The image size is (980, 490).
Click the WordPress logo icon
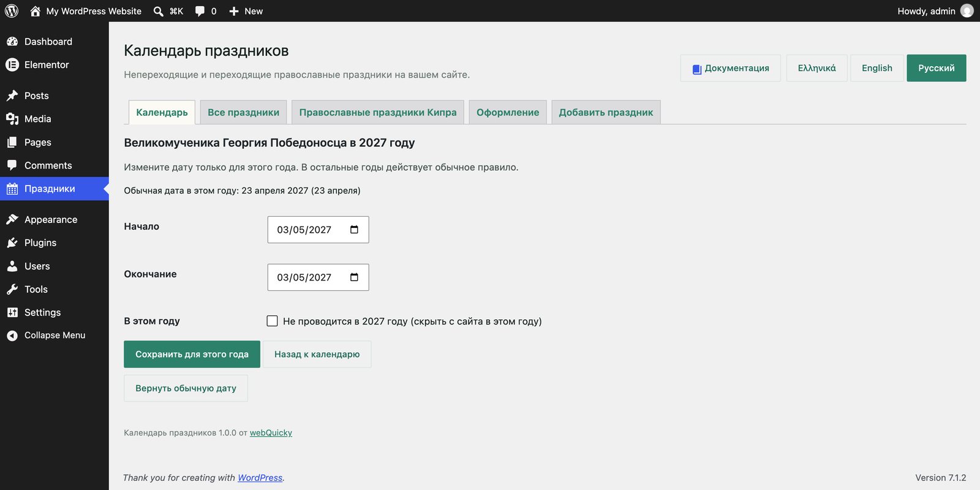(12, 11)
